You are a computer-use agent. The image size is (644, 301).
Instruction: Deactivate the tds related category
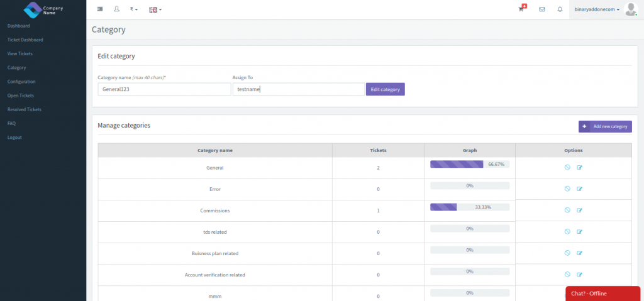[x=567, y=231]
